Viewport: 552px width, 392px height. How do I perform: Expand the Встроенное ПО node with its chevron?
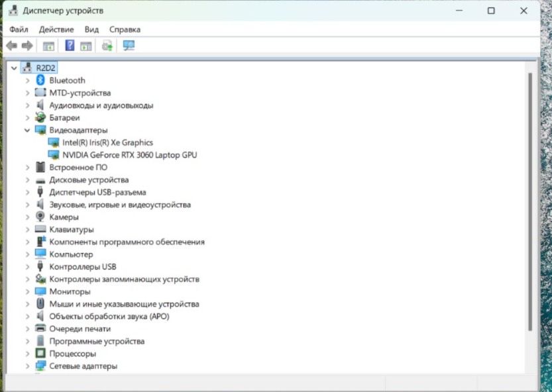click(27, 168)
